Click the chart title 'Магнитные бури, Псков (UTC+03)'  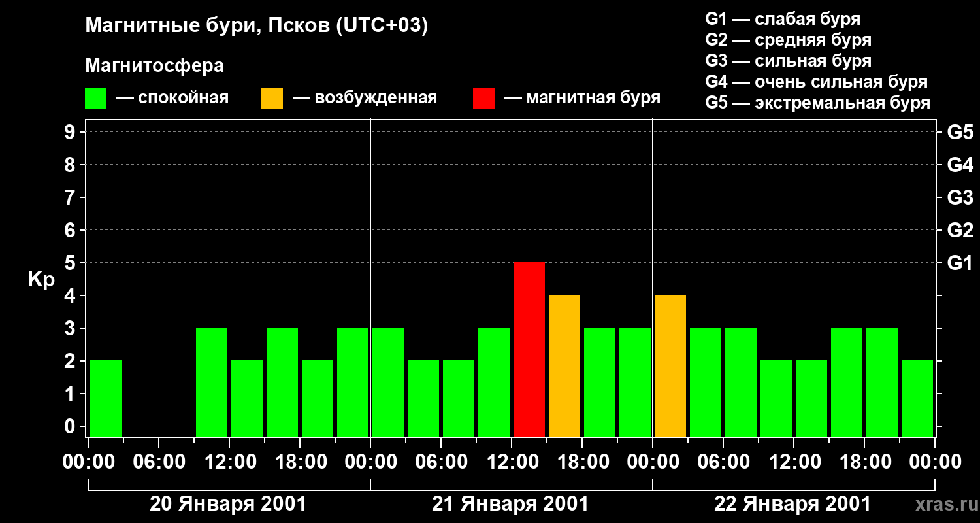(257, 27)
